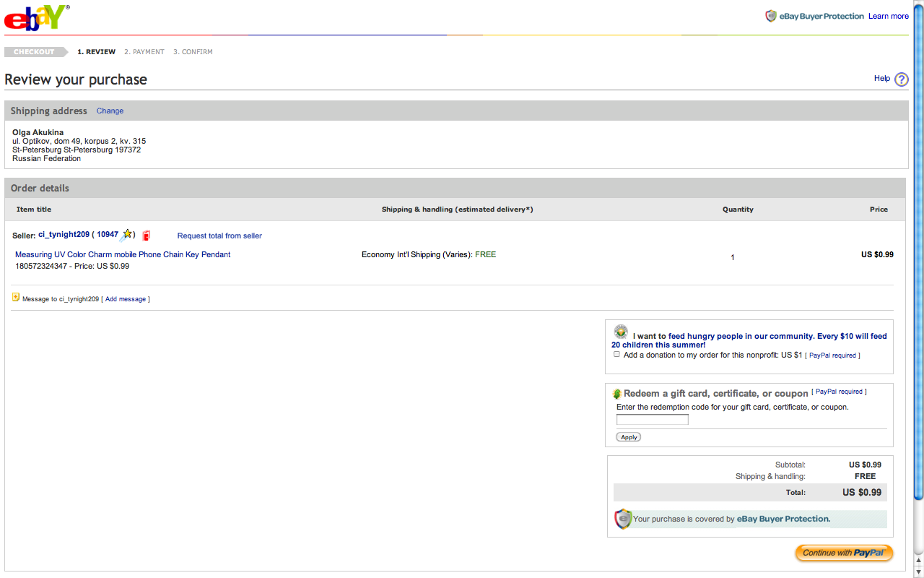This screenshot has width=924, height=578.
Task: Click the Subtotal label
Action: (x=790, y=465)
